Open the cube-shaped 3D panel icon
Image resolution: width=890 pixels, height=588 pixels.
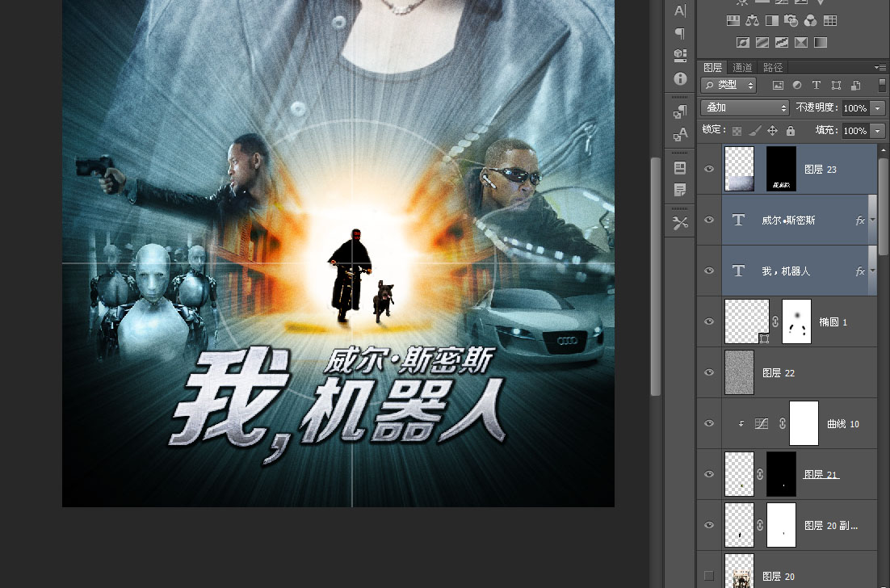pyautogui.click(x=680, y=55)
